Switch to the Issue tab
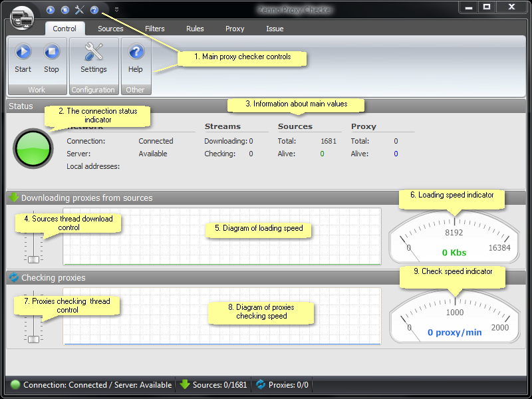Screen dimensions: 532x399 tap(275, 29)
